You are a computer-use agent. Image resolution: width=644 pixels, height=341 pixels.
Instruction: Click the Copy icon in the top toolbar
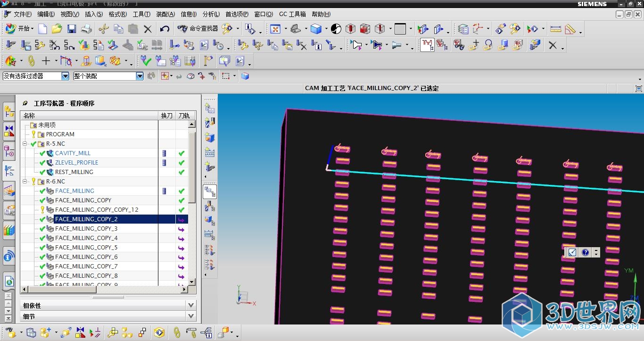pos(118,29)
